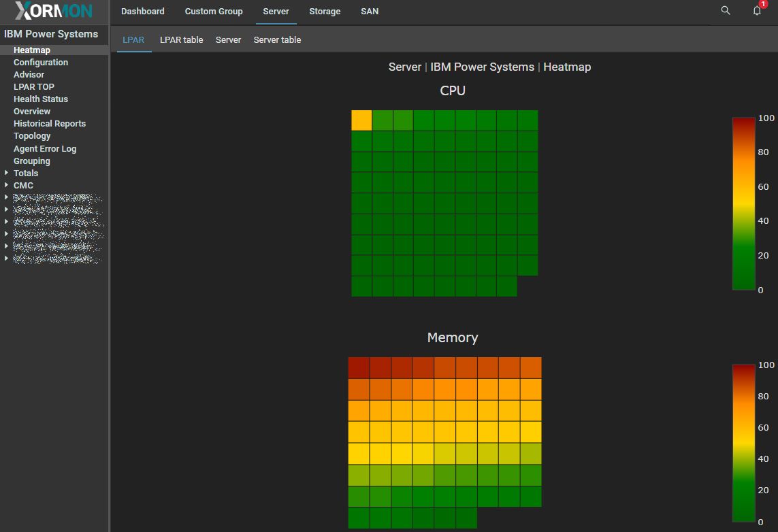The width and height of the screenshot is (778, 532).
Task: Select the Server sub-tab
Action: point(228,39)
